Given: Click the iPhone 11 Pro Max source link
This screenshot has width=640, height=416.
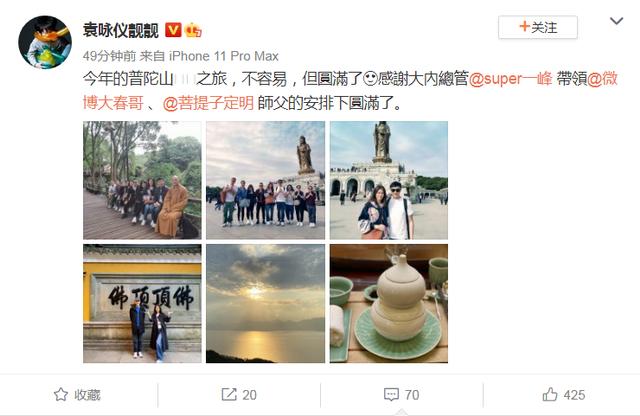Looking at the screenshot, I should click(x=224, y=56).
